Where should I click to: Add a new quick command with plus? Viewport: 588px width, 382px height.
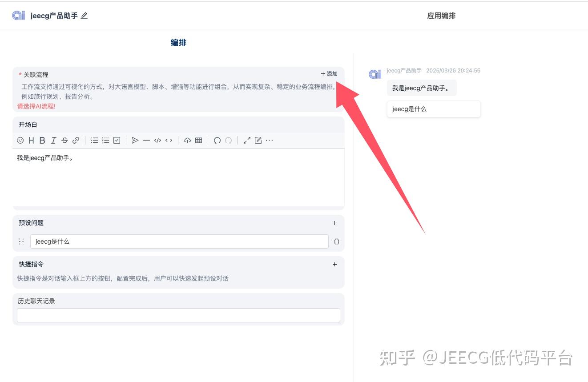pyautogui.click(x=335, y=265)
